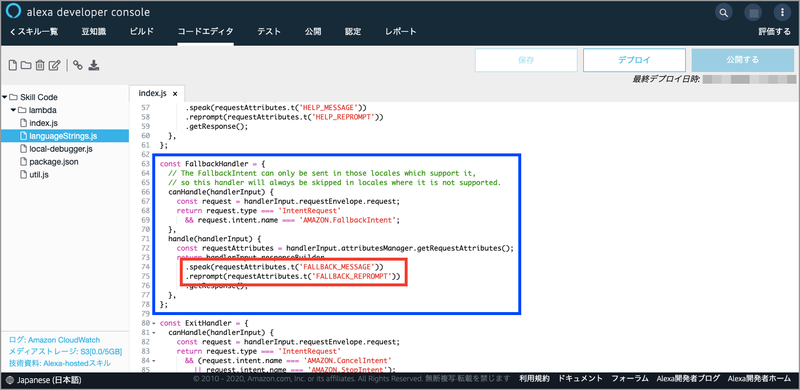Open Amazon CloudWatch log link
Screen dimensions: 800x390
click(64, 340)
